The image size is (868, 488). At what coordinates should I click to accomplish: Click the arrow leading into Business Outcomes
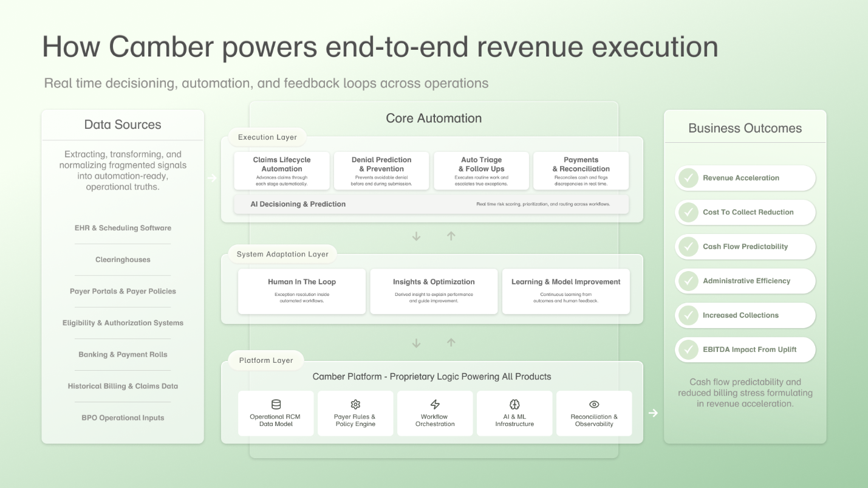coord(653,413)
